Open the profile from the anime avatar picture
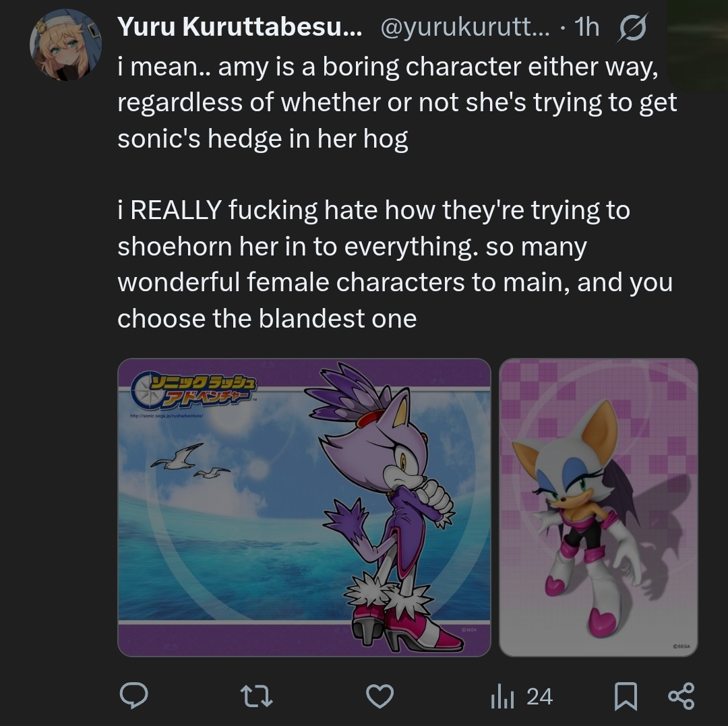Screen dimensions: 728x726 click(x=66, y=44)
